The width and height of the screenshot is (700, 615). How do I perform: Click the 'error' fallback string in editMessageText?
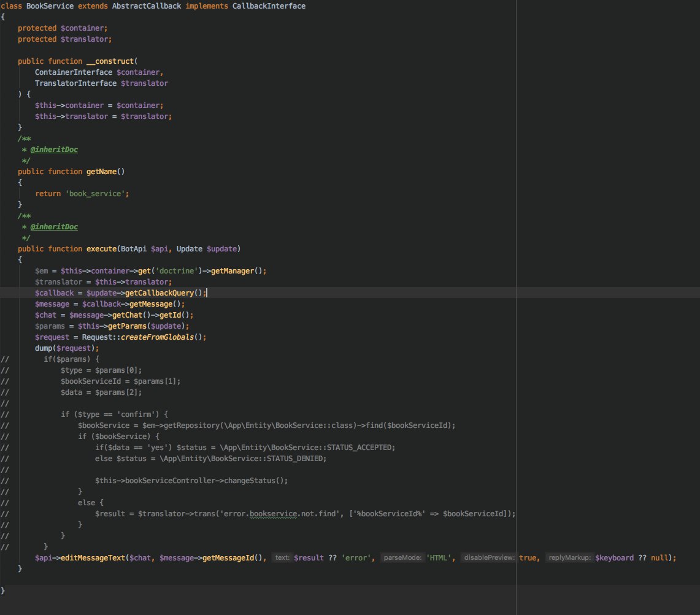(356, 558)
